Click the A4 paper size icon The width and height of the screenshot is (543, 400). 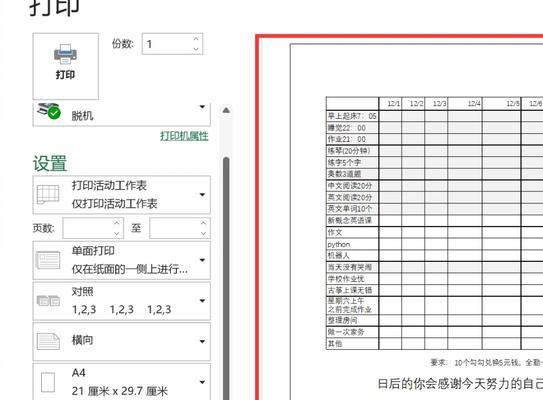(x=48, y=382)
